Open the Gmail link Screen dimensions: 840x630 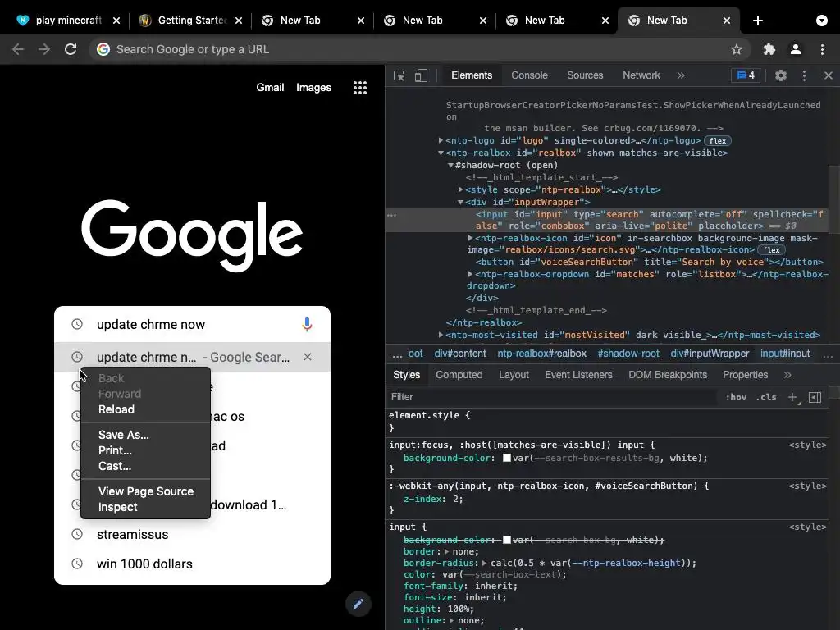tap(270, 87)
